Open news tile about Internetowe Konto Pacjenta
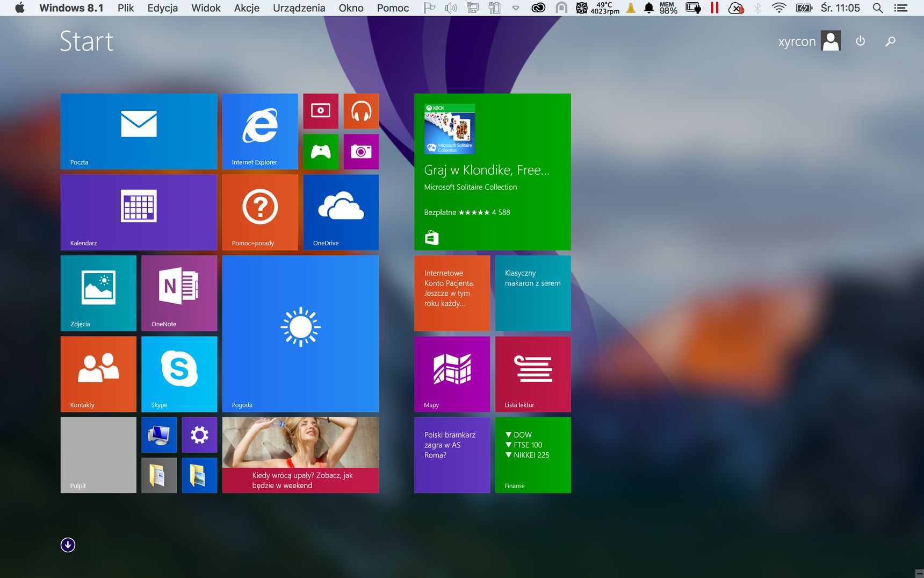The height and width of the screenshot is (578, 924). click(x=452, y=293)
